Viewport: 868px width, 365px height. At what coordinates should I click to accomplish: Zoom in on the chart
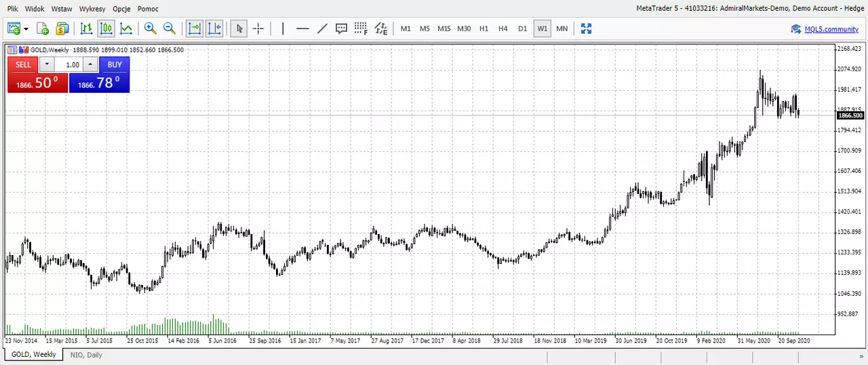point(150,28)
